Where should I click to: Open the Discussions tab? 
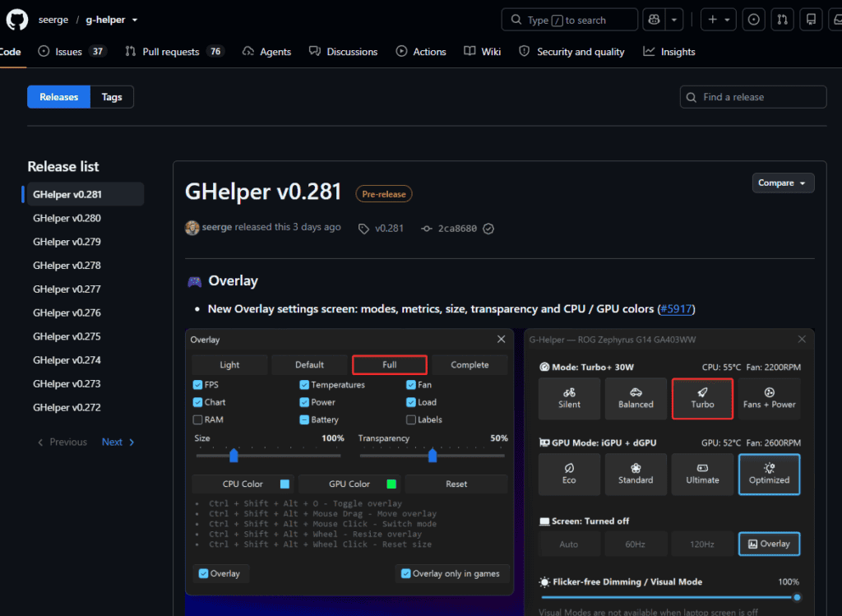344,52
